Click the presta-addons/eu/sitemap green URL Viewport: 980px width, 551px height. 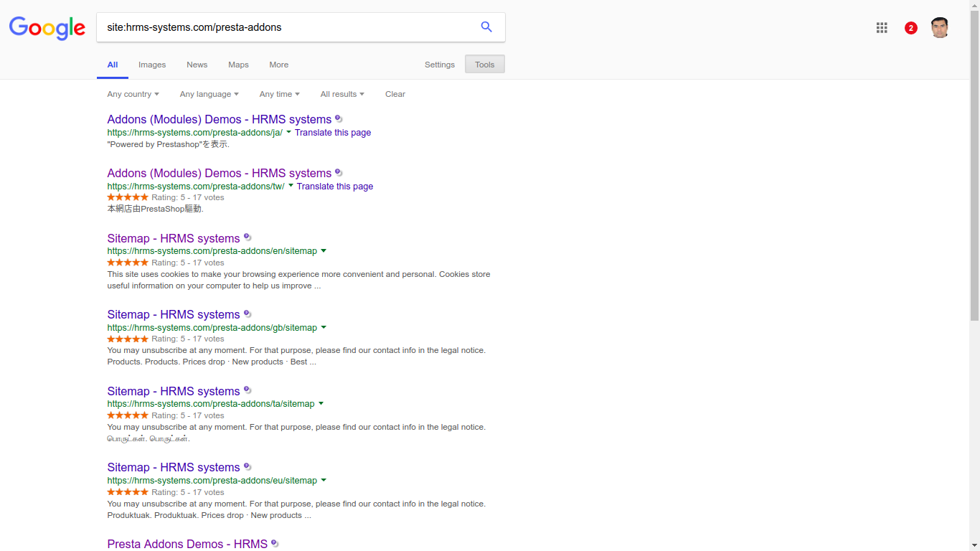click(212, 481)
